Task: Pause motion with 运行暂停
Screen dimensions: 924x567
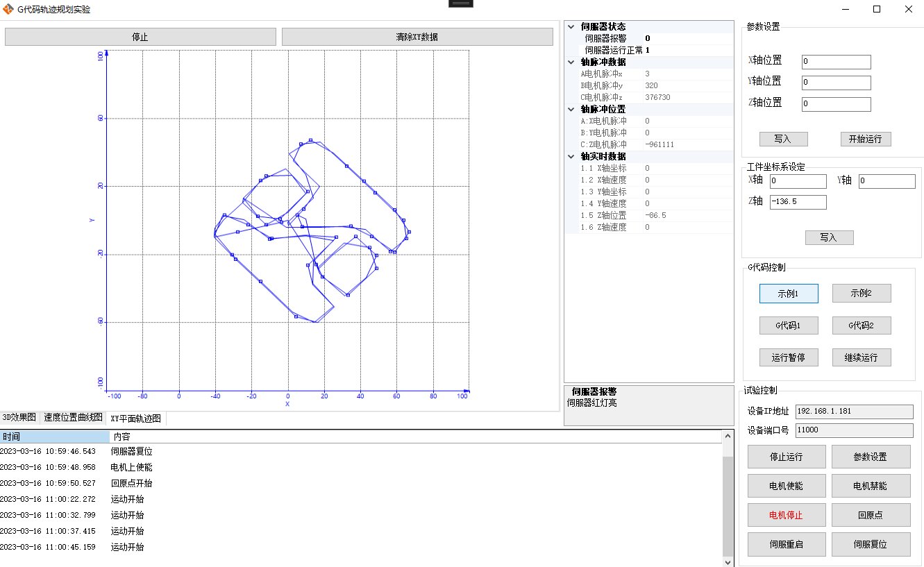Action: [788, 357]
